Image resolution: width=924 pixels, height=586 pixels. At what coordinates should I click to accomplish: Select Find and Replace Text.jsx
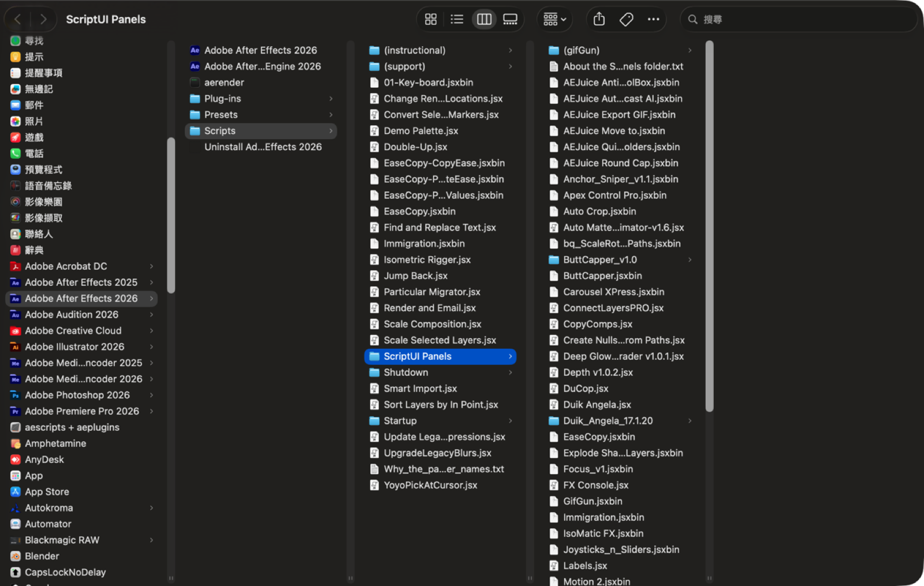point(440,228)
